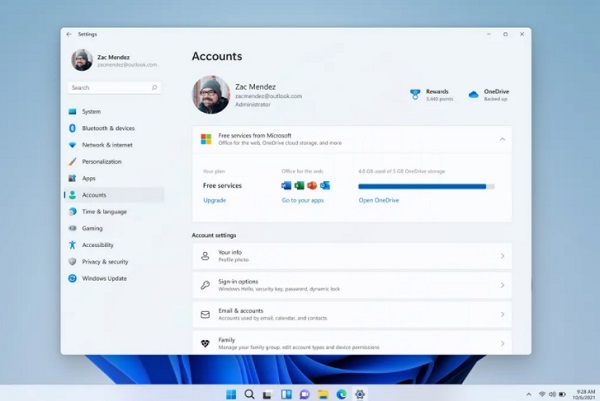Select the Bluetooth & devices icon

[72, 128]
